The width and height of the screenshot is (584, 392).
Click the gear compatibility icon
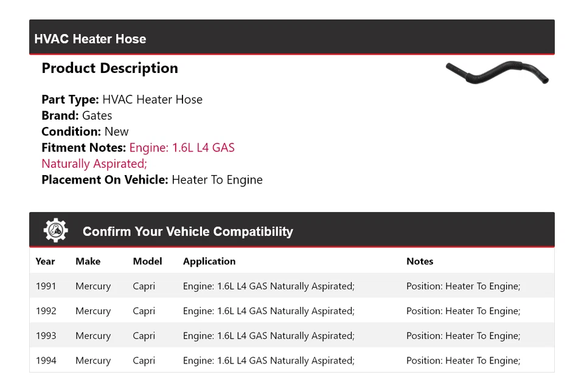(x=56, y=230)
